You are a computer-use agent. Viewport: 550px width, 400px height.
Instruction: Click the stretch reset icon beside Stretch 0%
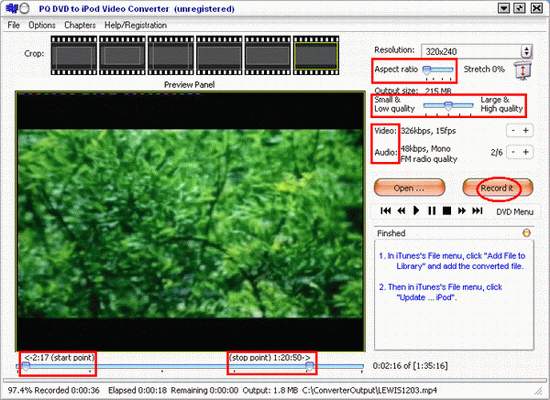(x=523, y=70)
